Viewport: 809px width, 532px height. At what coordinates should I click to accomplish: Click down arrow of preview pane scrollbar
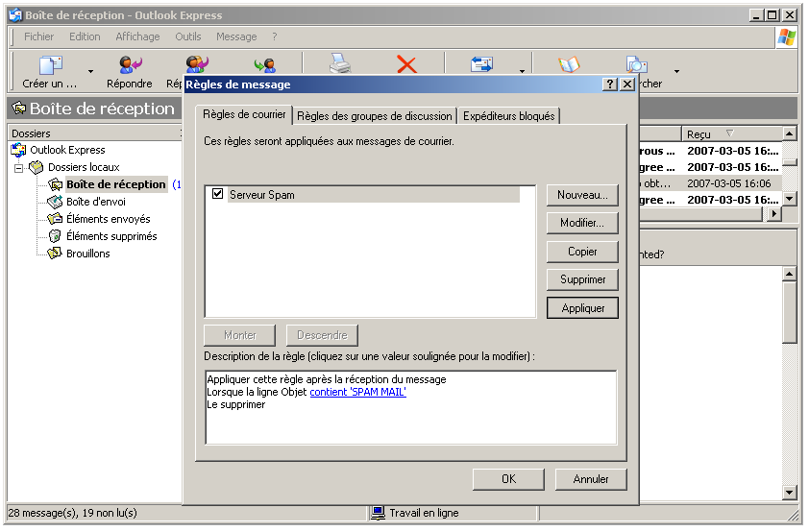pyautogui.click(x=790, y=493)
